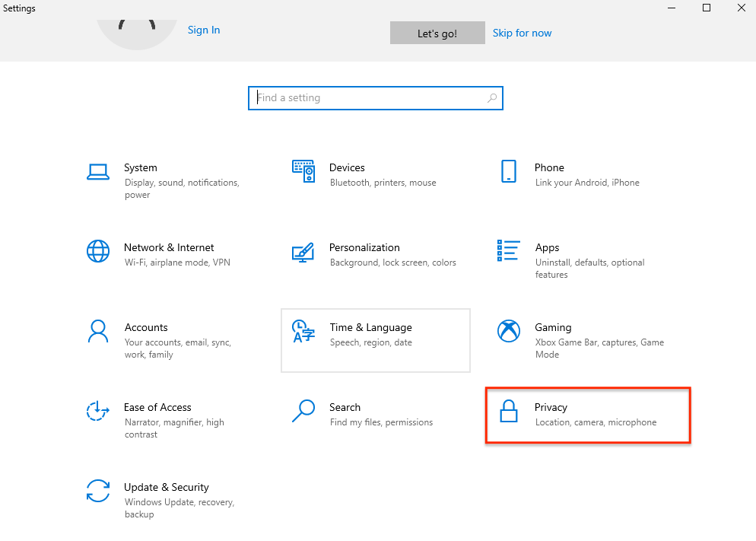
Task: Select the Phone category title
Action: coord(549,167)
